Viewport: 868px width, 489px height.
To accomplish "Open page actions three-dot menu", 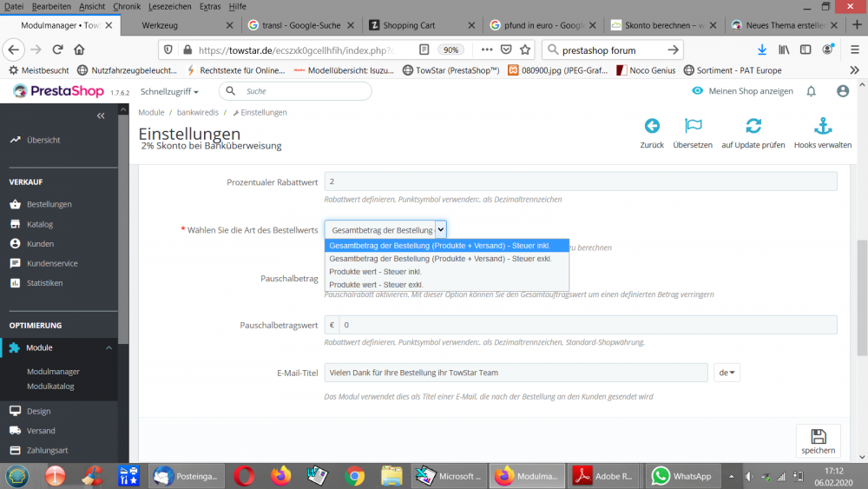I will pyautogui.click(x=487, y=50).
